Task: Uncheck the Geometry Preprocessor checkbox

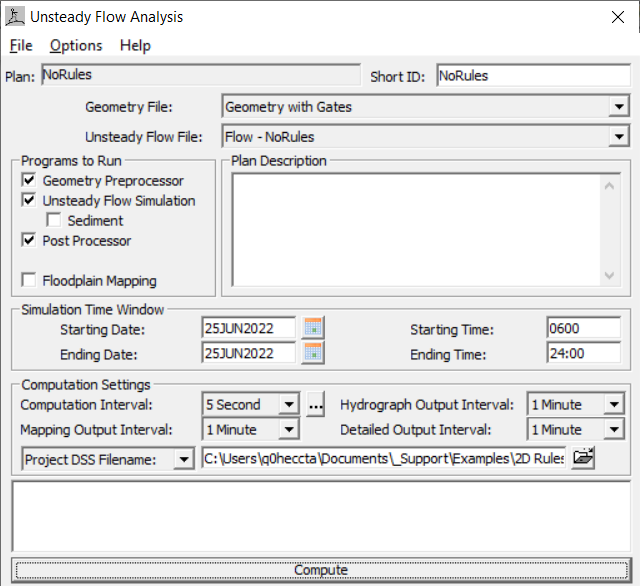Action: [28, 181]
